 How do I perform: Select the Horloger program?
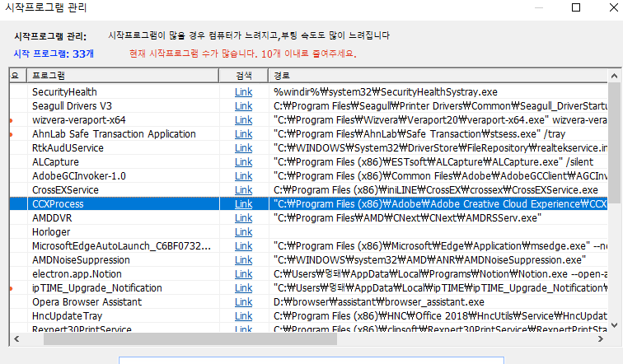click(x=51, y=231)
